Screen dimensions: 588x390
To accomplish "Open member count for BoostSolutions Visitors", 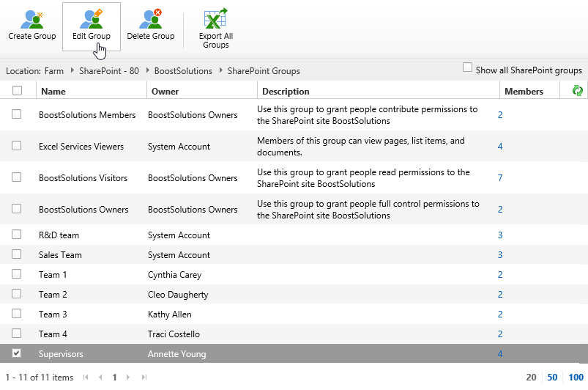I will (500, 178).
